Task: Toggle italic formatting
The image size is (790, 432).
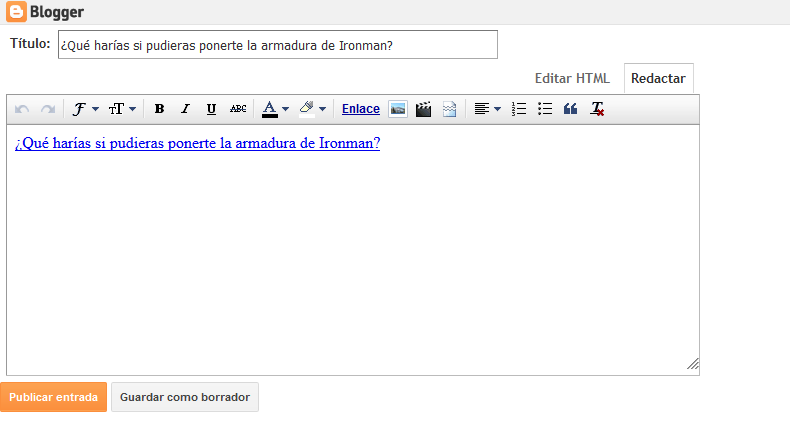Action: pyautogui.click(x=185, y=109)
